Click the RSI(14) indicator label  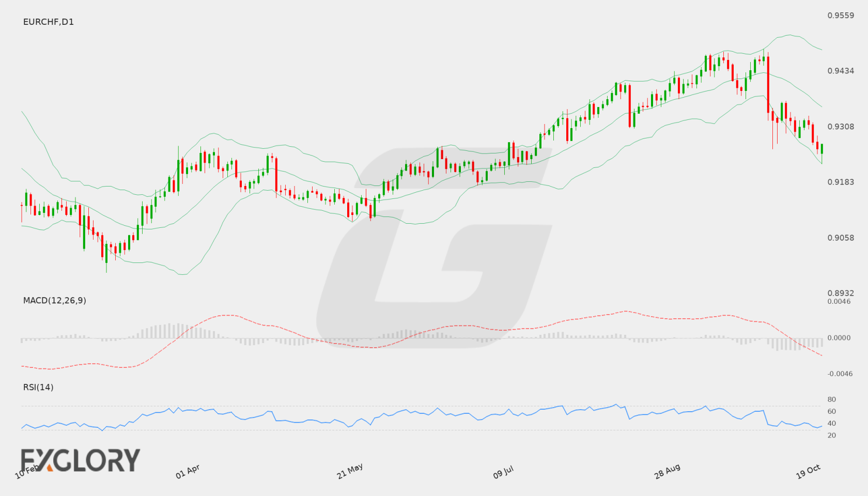click(x=38, y=387)
